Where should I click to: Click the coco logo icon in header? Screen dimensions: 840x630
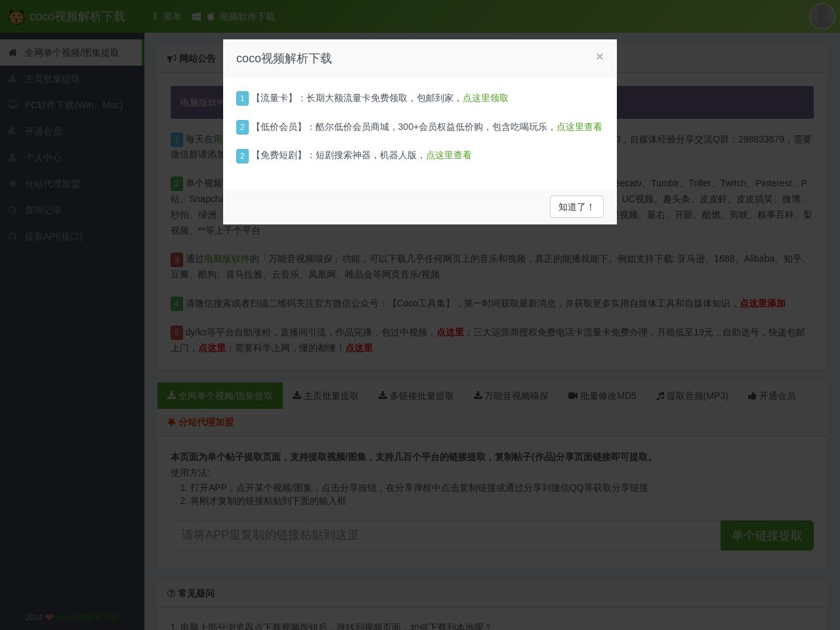coord(16,16)
